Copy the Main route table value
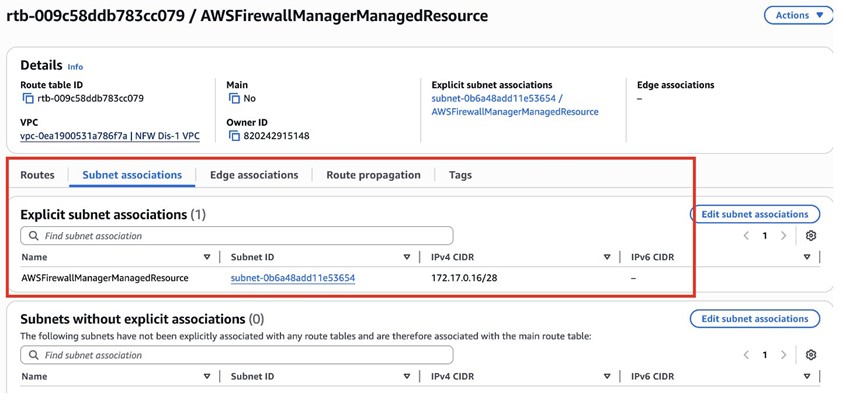Viewport: 846px width, 400px height. [x=234, y=99]
